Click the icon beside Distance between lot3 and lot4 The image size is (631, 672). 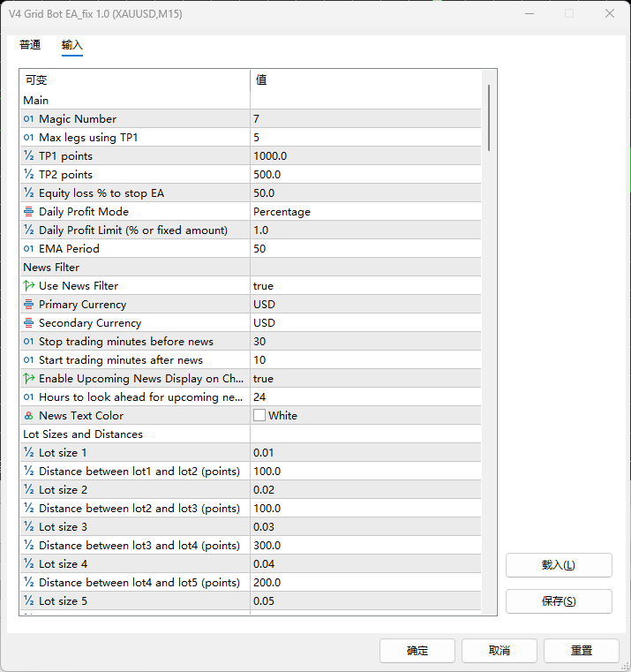[x=28, y=545]
